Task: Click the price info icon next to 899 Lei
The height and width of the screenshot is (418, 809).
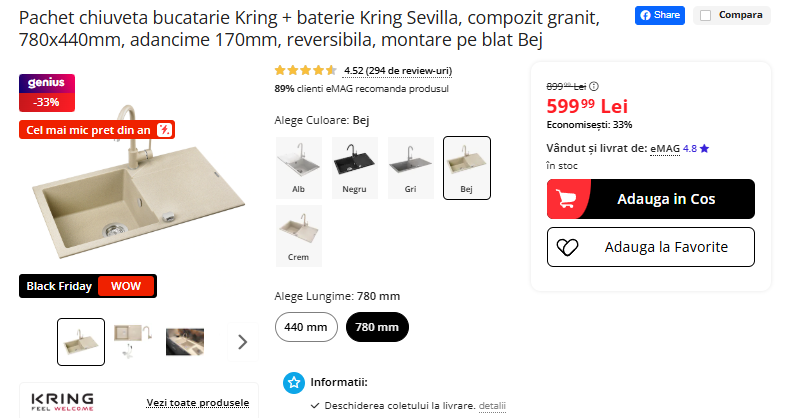Action: pyautogui.click(x=594, y=86)
